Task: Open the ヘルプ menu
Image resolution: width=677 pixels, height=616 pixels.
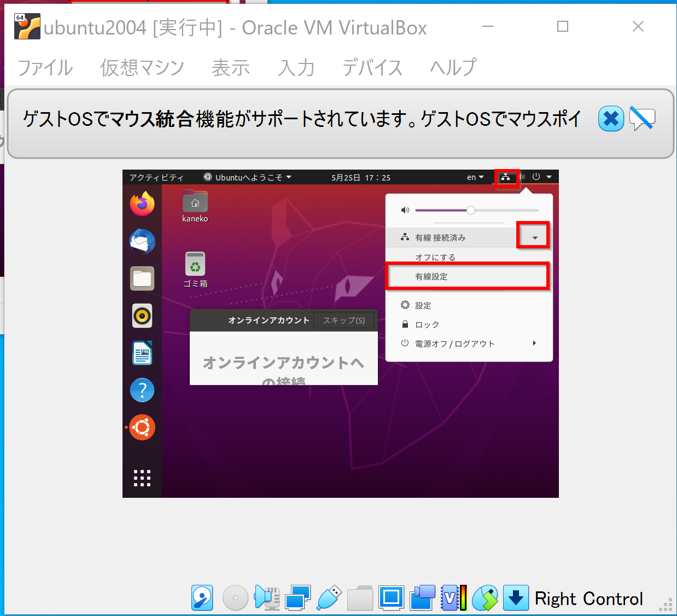Action: click(x=453, y=68)
